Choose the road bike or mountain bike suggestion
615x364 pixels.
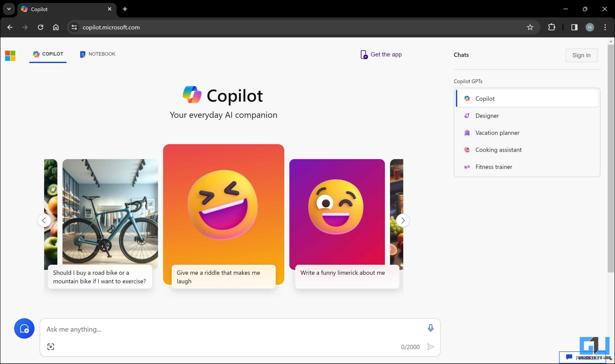(100, 277)
